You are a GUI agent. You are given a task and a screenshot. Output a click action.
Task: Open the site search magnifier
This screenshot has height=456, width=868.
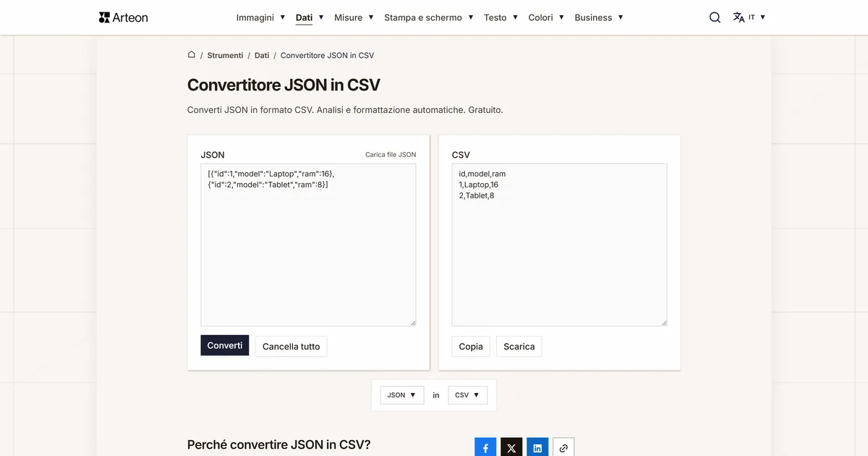pos(715,17)
